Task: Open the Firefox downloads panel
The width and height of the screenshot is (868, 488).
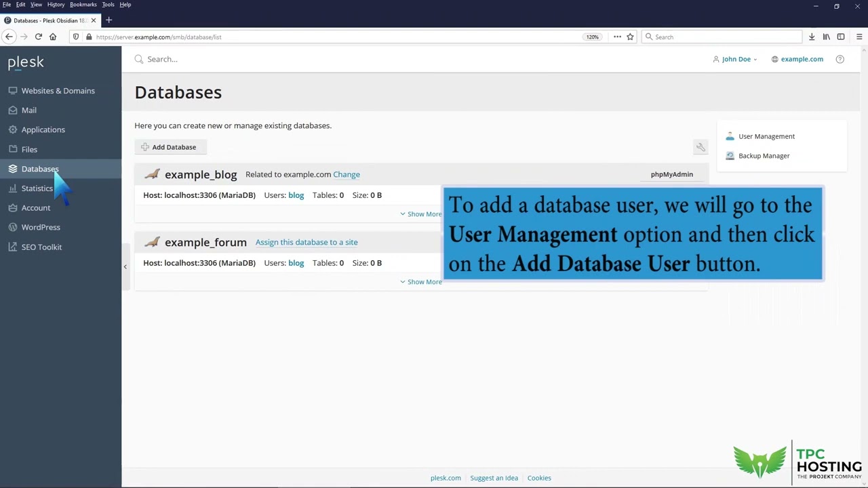Action: click(x=812, y=37)
